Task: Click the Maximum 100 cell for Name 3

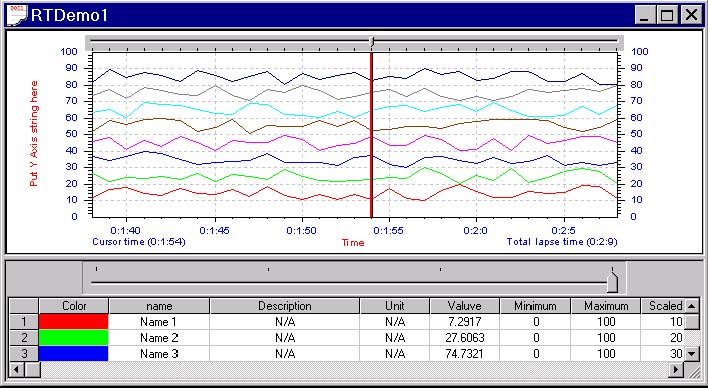Action: point(606,353)
